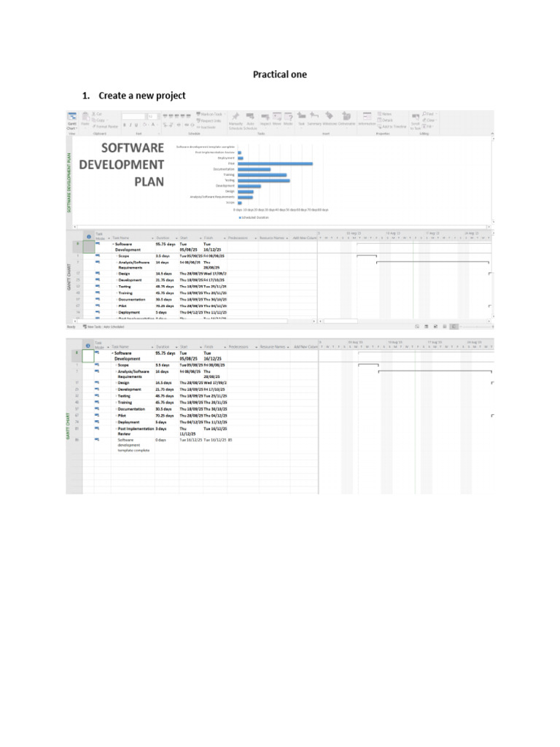Open the Gantt Chart view button
Image resolution: width=560 pixels, height=747 pixels.
72,121
